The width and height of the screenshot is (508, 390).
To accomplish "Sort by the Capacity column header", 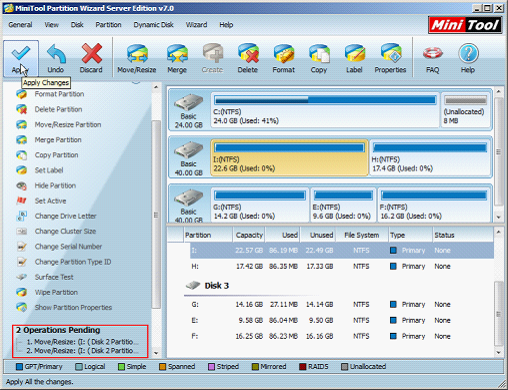I will point(249,235).
